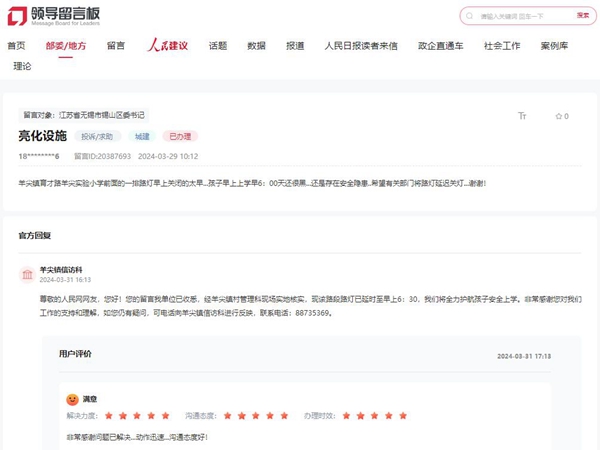
Task: Go to 社会工作 nav item
Action: click(502, 46)
